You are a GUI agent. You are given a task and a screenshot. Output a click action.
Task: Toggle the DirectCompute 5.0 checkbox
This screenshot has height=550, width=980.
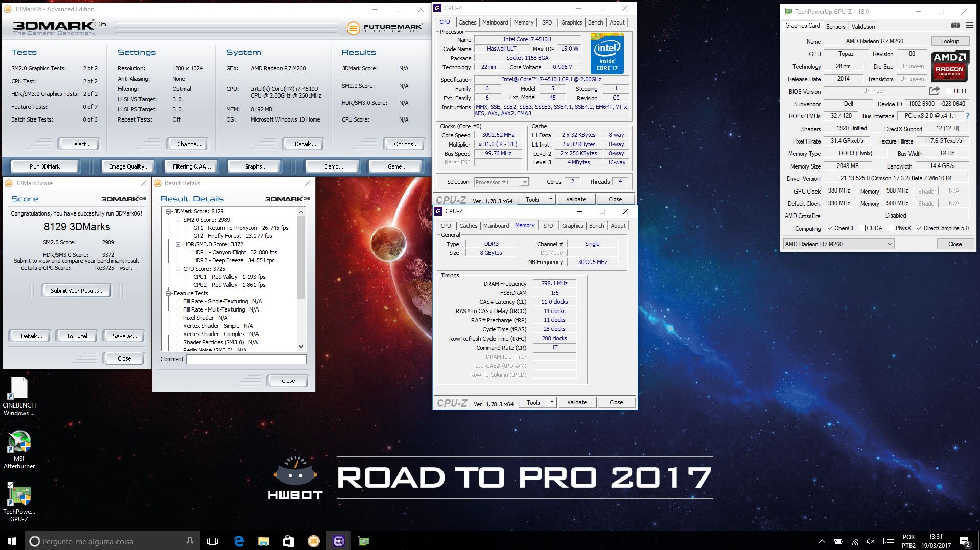[919, 228]
